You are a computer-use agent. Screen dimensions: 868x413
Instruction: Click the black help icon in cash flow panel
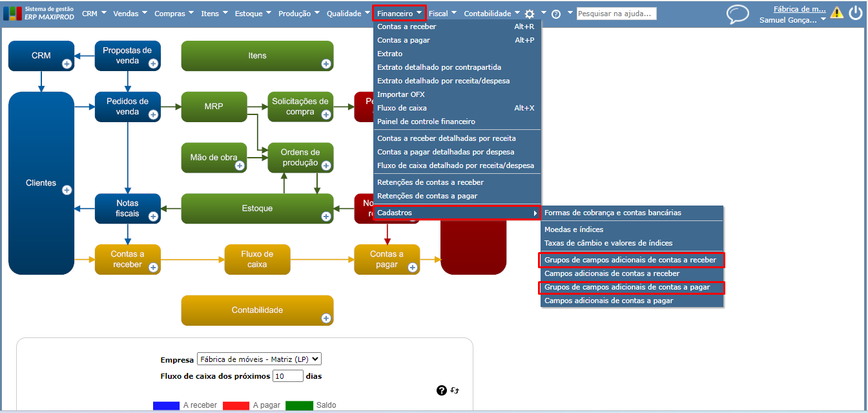coord(442,390)
